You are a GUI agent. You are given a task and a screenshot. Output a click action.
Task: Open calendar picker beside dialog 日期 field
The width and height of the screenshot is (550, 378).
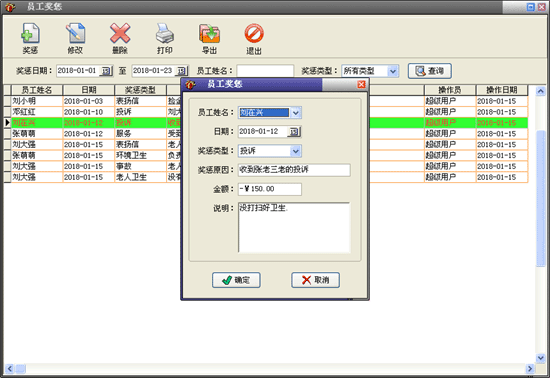coord(294,131)
